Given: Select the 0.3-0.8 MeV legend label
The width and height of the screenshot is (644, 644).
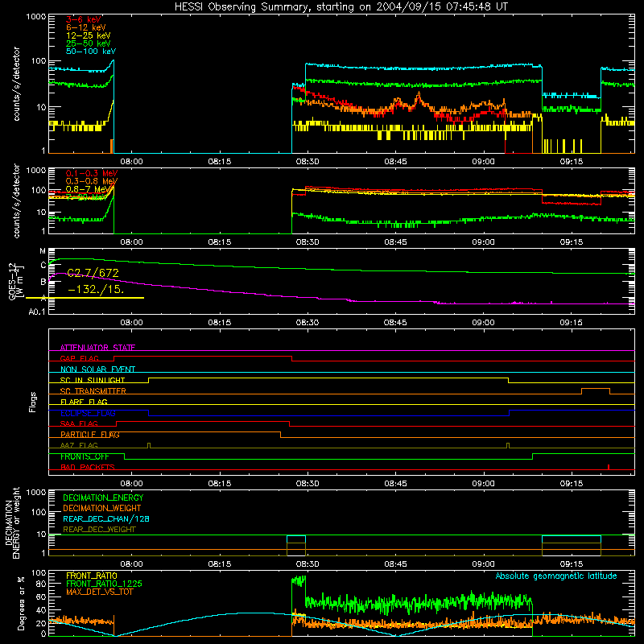Looking at the screenshot, I should pyautogui.click(x=92, y=181).
